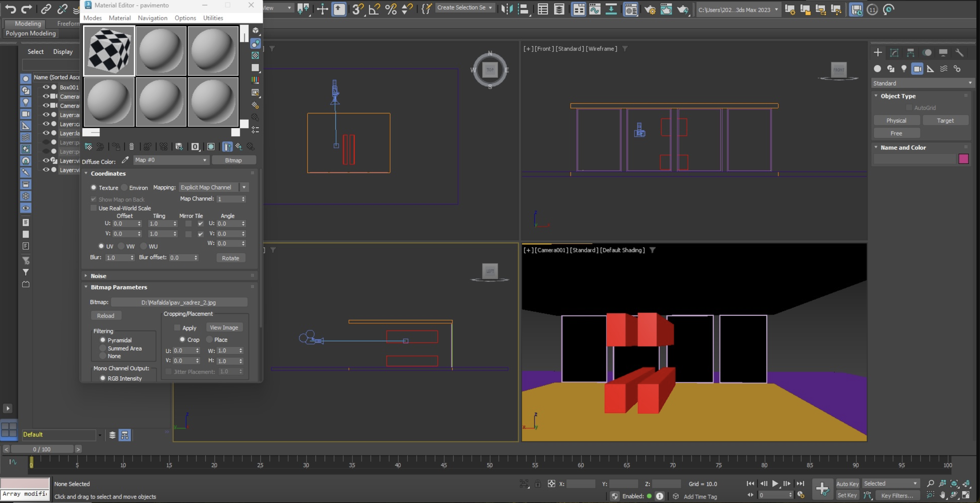Click Show Shaded Material in Viewport icon

tap(211, 147)
